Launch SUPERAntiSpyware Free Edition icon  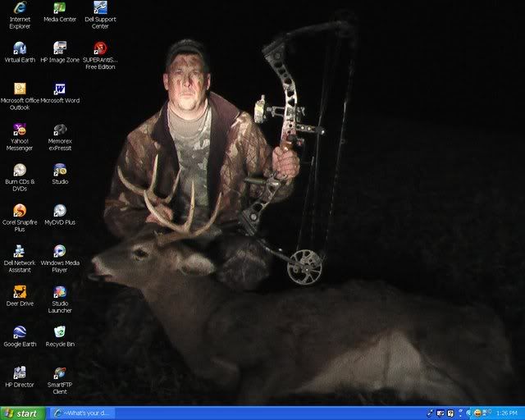pos(100,56)
